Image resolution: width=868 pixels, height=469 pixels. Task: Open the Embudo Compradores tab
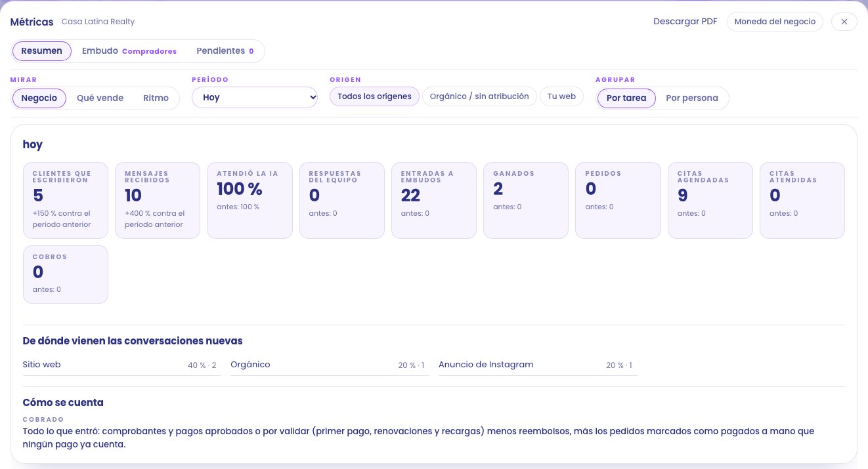click(x=129, y=51)
